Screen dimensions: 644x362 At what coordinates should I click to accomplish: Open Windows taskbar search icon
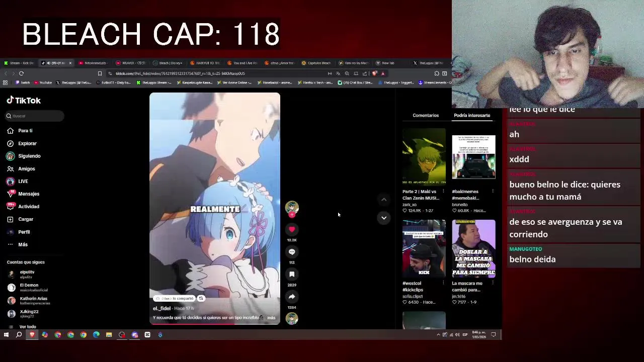tap(19, 335)
